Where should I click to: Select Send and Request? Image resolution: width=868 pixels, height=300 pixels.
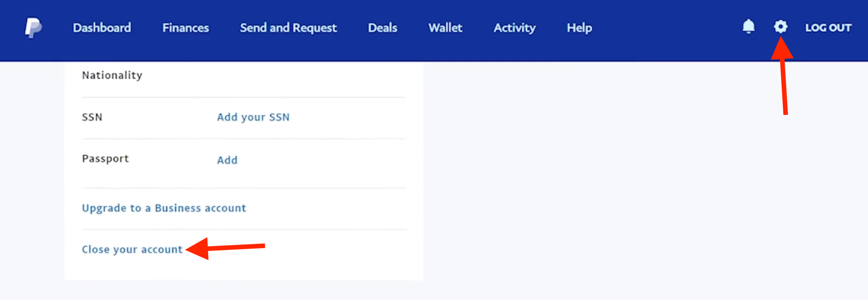[x=288, y=28]
